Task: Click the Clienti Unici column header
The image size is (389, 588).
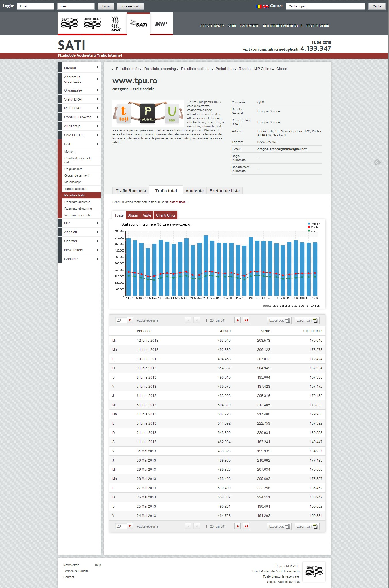Action: tap(313, 331)
